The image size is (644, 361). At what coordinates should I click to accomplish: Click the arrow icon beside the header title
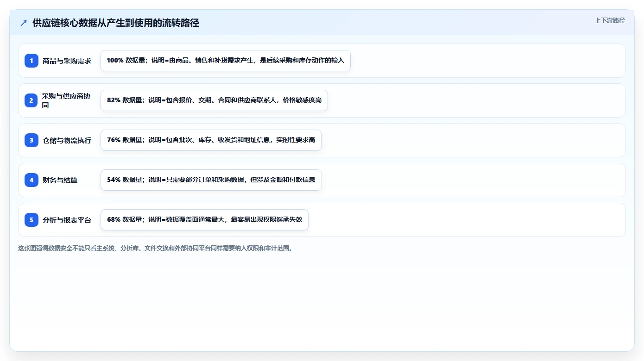tap(24, 23)
